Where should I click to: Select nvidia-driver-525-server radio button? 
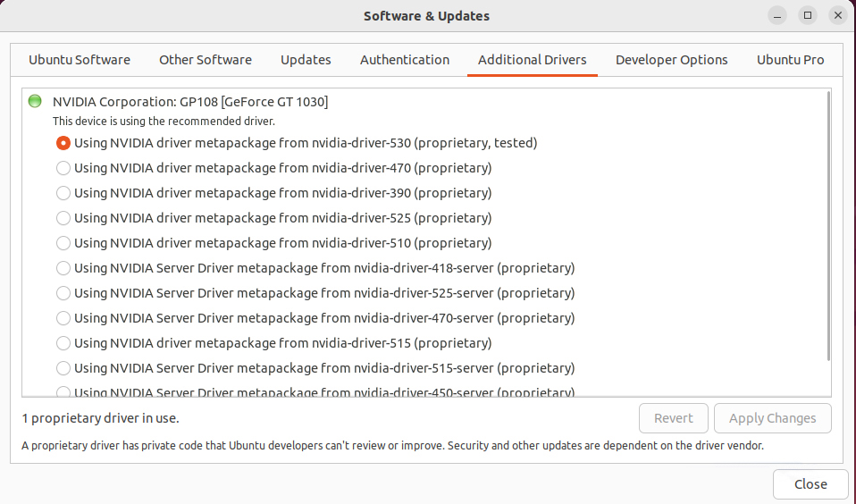[x=63, y=293]
